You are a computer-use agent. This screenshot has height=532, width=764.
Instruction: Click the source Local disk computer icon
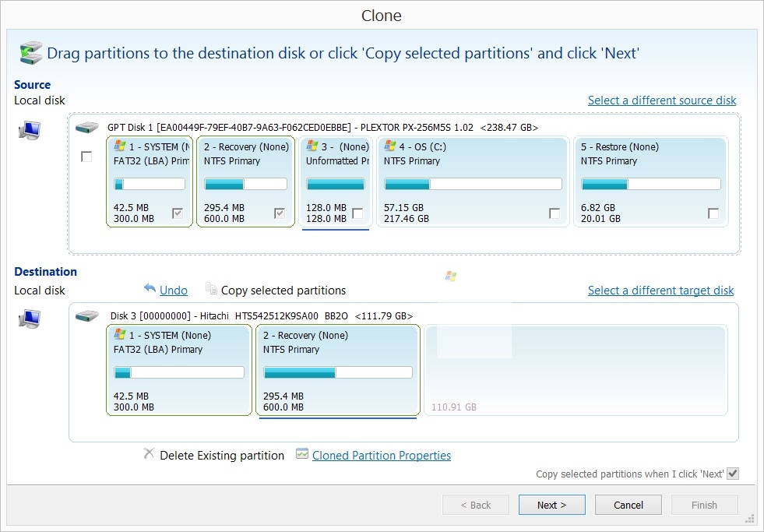click(29, 131)
